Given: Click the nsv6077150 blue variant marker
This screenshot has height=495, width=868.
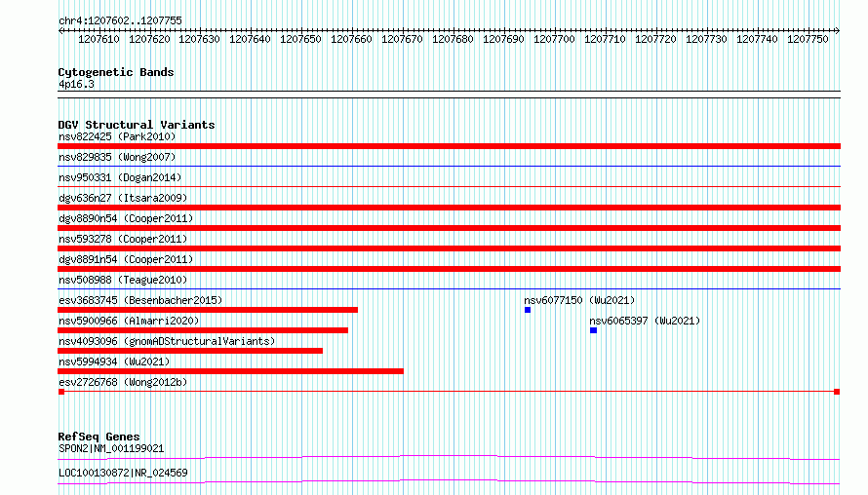Looking at the screenshot, I should pos(528,310).
